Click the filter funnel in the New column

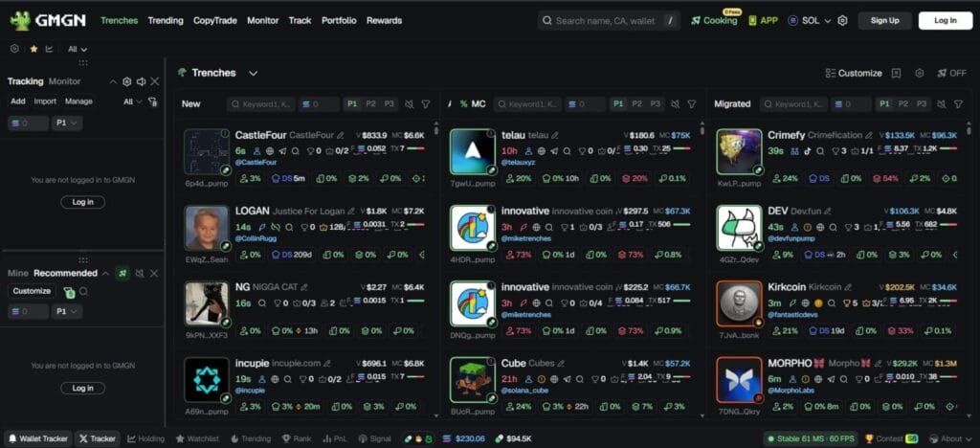425,104
